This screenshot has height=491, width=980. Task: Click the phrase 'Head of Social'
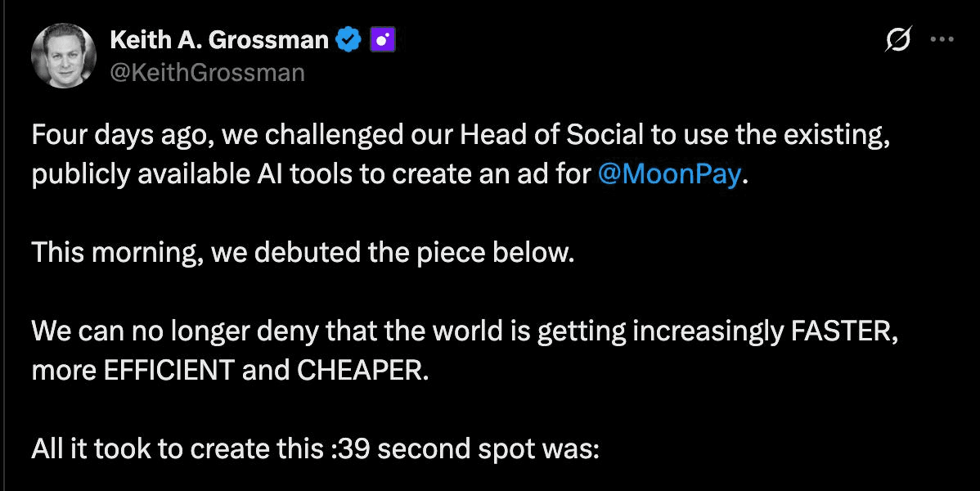click(x=542, y=137)
